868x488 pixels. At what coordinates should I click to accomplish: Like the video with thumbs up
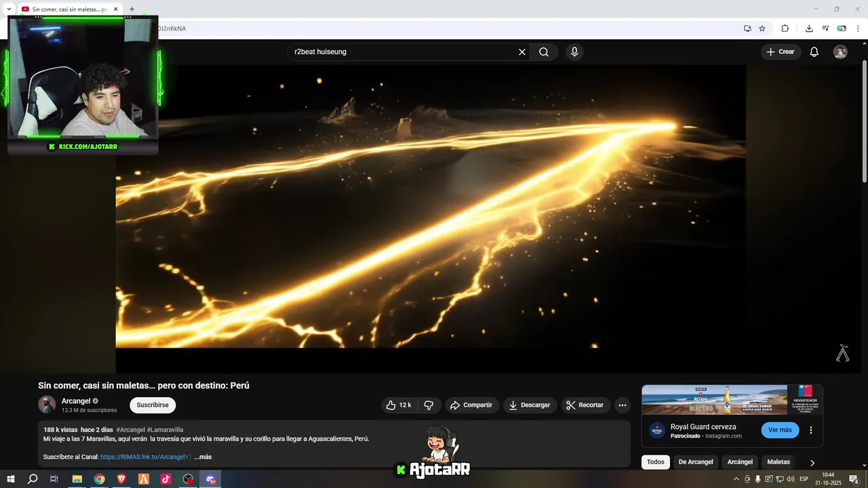[399, 405]
